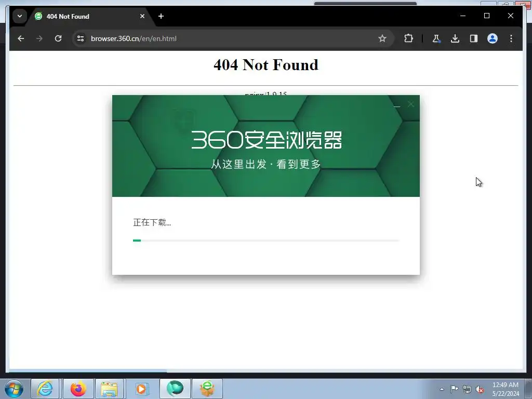Click the horizontal scrollbar at page bottom
Image resolution: width=532 pixels, height=399 pixels.
pos(88,371)
